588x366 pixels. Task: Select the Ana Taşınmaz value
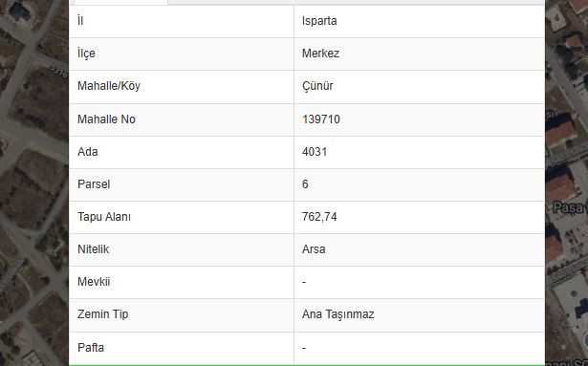[x=338, y=314]
